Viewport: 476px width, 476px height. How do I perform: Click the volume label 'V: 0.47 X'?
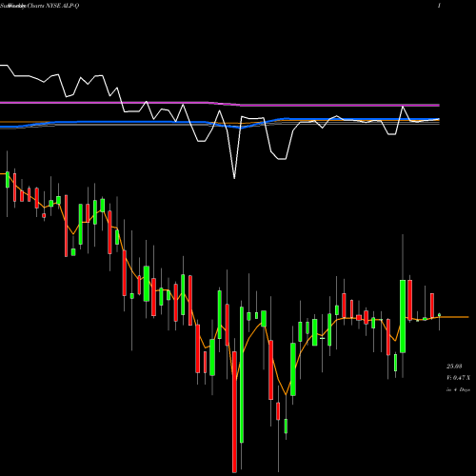pyautogui.click(x=458, y=378)
